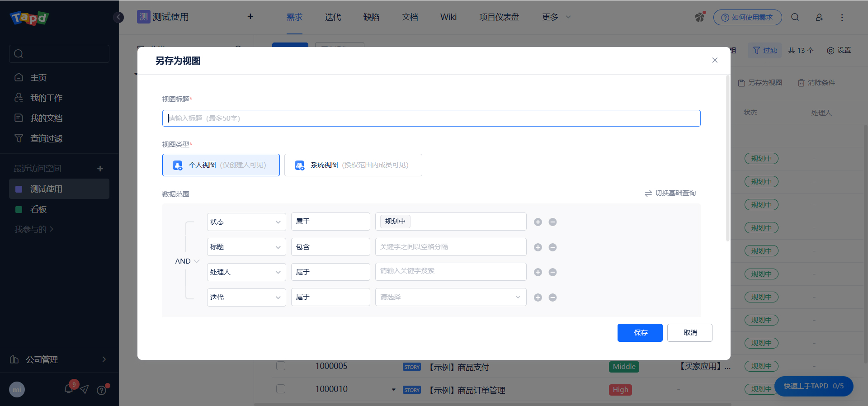Remove the 迭代 filter row
The image size is (868, 406).
[x=552, y=297]
